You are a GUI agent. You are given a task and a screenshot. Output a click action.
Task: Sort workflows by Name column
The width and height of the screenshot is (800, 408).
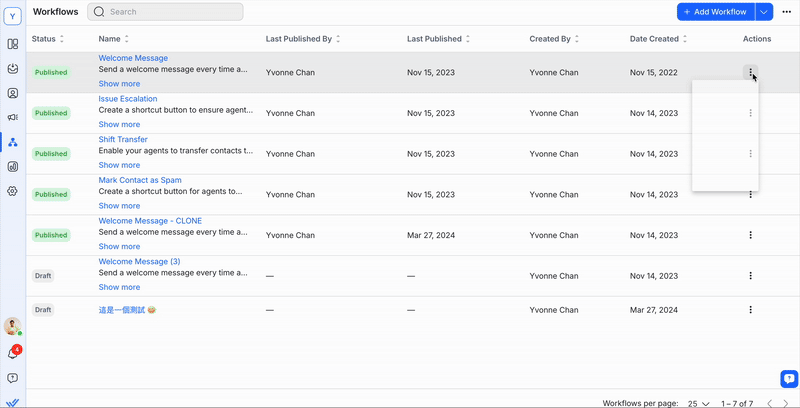126,39
